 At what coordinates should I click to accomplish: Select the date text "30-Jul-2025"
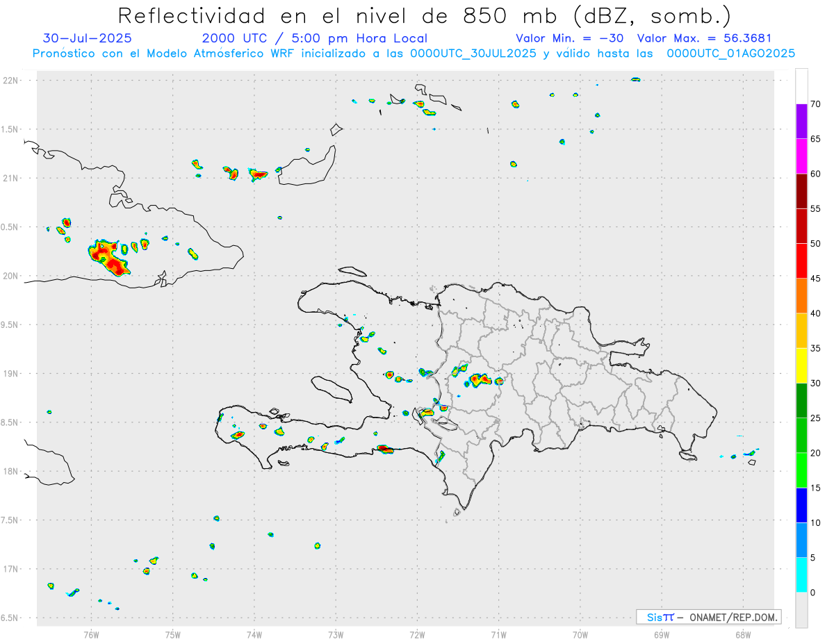pos(87,38)
